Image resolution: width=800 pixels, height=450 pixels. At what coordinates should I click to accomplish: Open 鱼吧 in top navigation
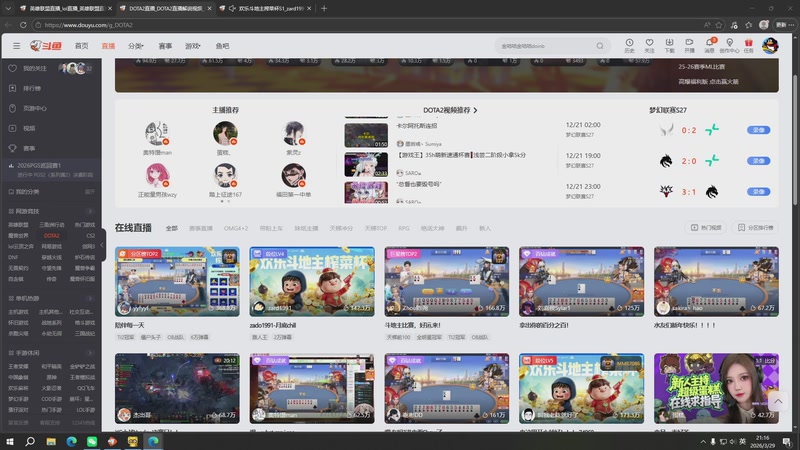tap(222, 46)
